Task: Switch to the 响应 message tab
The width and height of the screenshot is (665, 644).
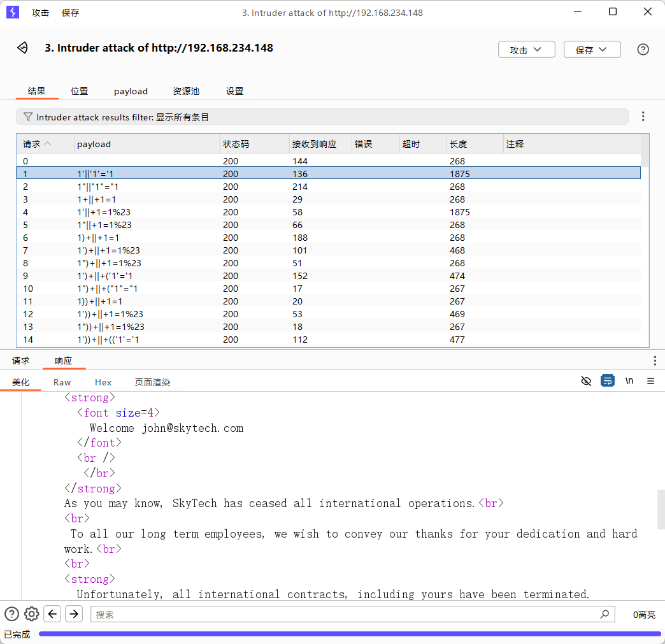Action: coord(64,360)
